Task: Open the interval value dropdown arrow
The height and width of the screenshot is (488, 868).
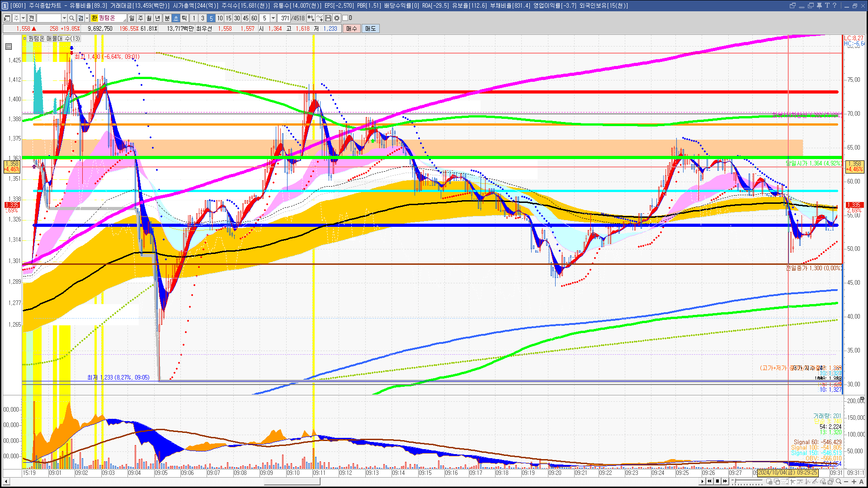Action: point(273,18)
